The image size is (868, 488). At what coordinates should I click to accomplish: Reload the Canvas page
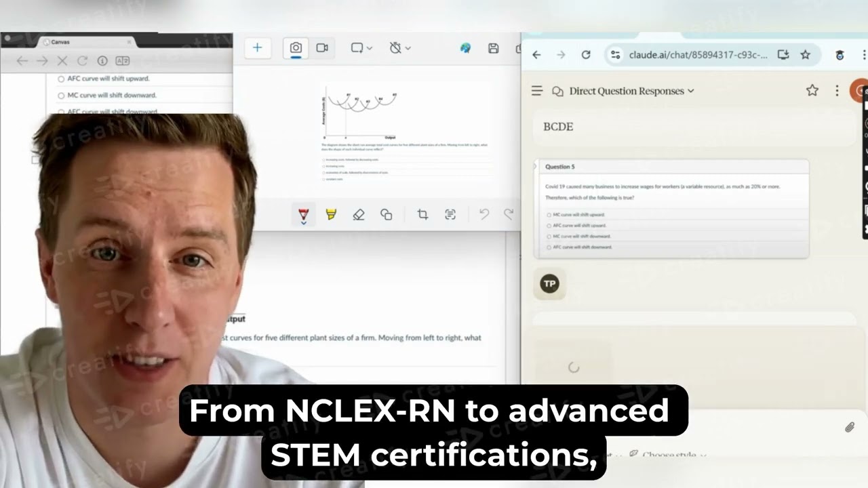(82, 61)
